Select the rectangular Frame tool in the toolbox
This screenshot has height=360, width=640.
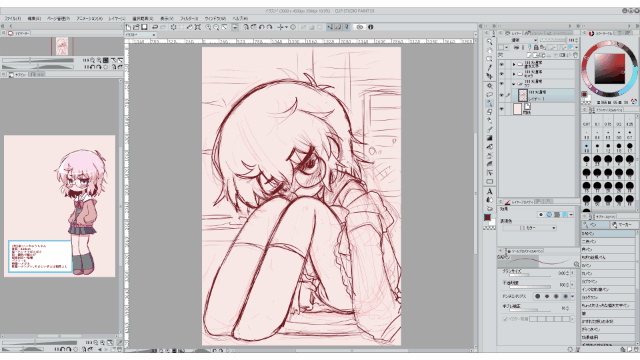tap(489, 182)
